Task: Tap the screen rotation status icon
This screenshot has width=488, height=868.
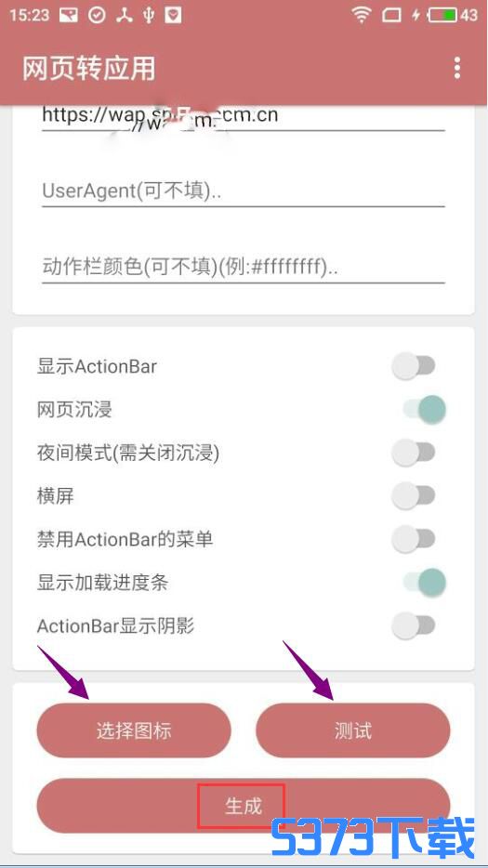Action: (391, 15)
